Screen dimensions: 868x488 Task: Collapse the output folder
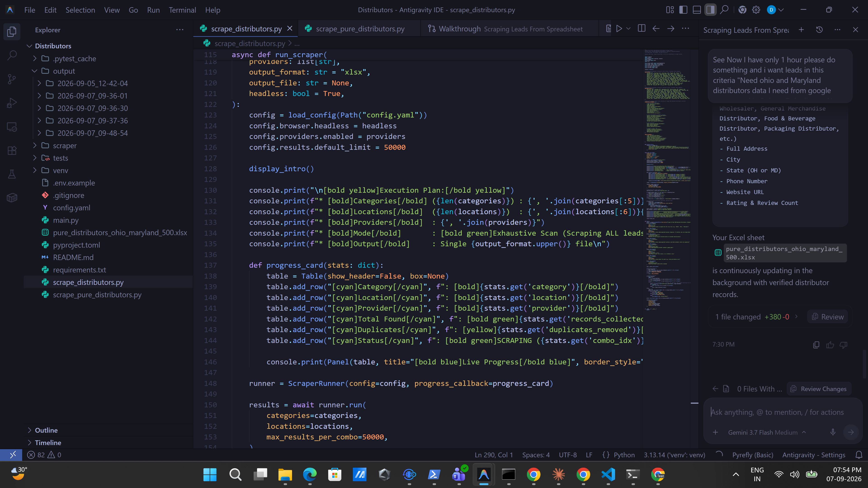[x=64, y=71]
